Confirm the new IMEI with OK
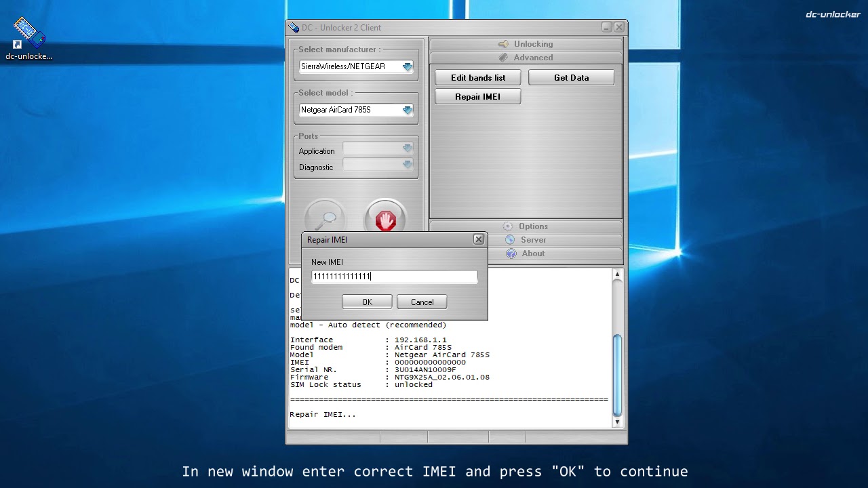868x488 pixels. [367, 302]
